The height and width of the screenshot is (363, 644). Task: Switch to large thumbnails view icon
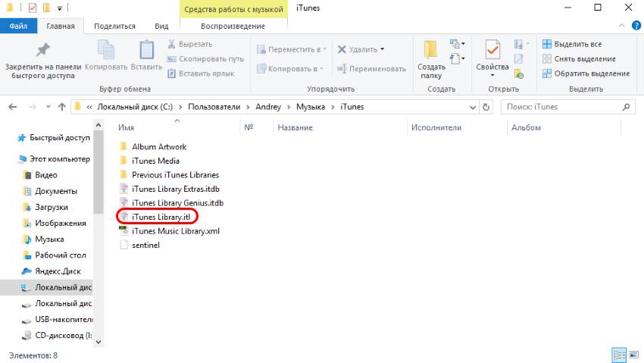point(633,355)
